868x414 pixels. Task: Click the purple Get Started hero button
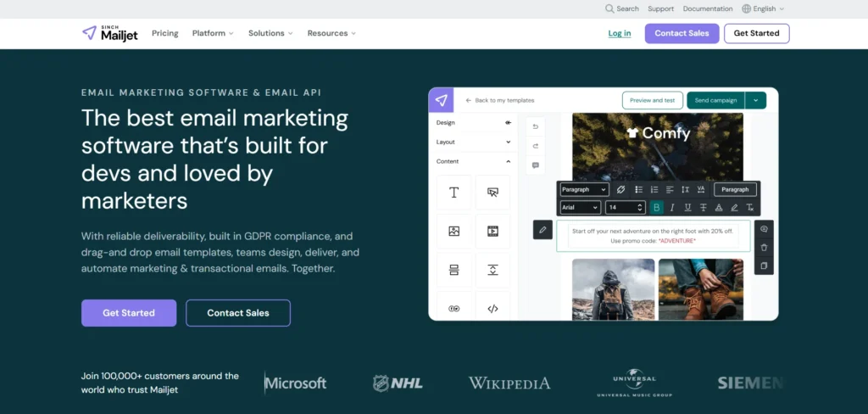(x=129, y=313)
